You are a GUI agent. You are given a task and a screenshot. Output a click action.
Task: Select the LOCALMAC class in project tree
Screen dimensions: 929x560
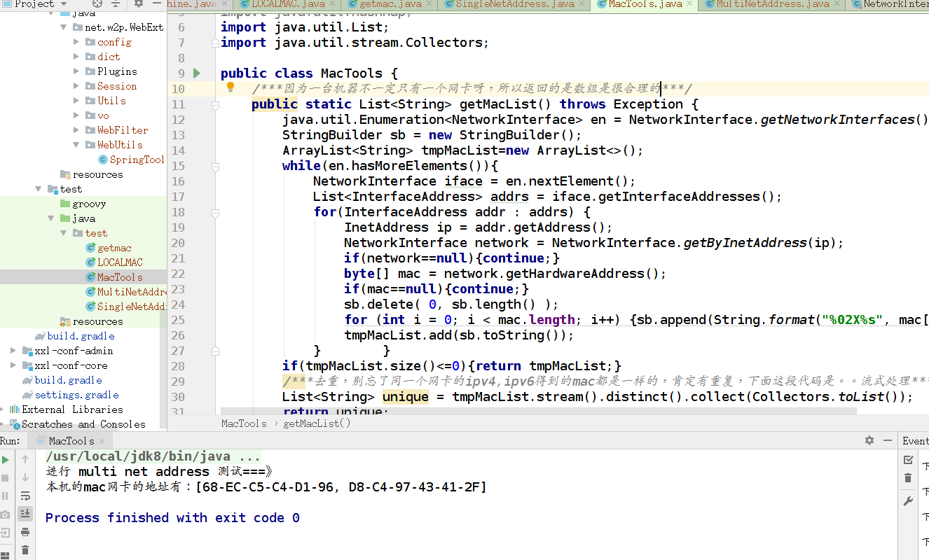point(120,262)
